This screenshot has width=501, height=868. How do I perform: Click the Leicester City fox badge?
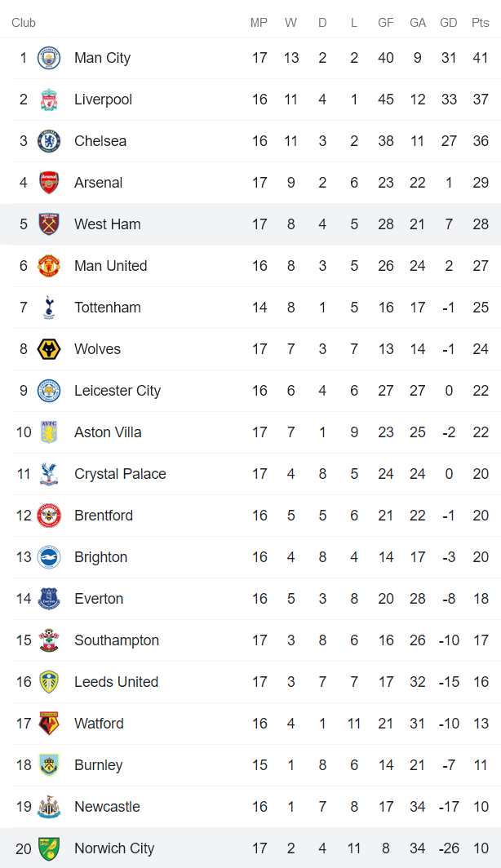tap(49, 390)
